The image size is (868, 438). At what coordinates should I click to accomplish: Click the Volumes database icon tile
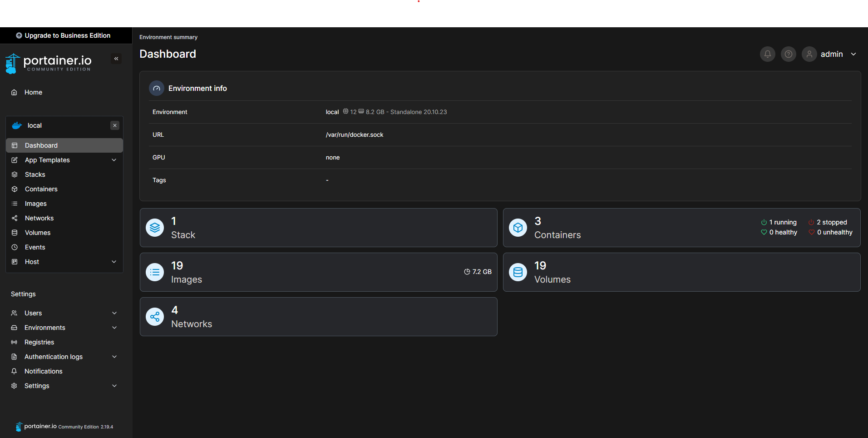click(518, 272)
